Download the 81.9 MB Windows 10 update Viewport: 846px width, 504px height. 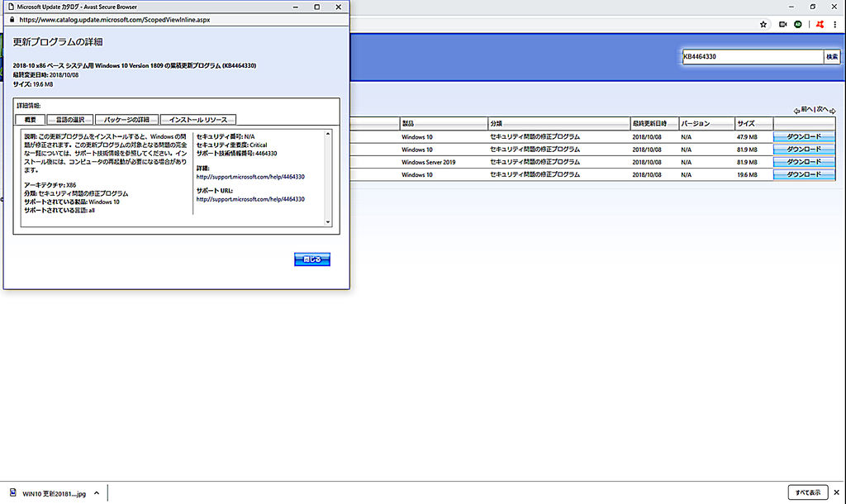(x=803, y=150)
